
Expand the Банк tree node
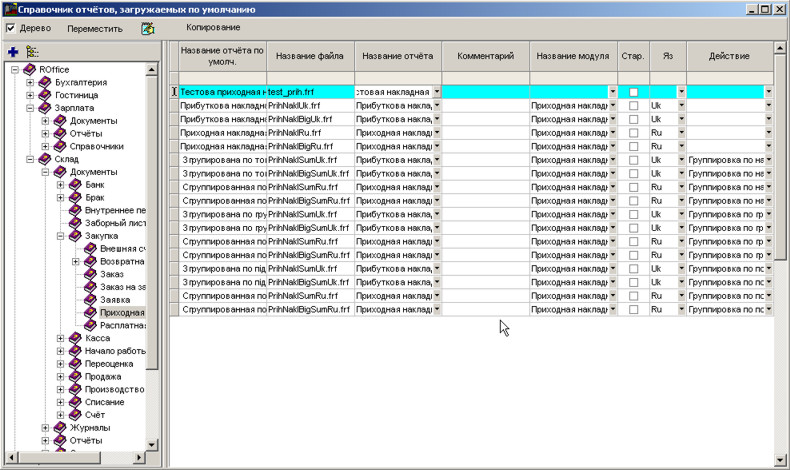pyautogui.click(x=61, y=185)
